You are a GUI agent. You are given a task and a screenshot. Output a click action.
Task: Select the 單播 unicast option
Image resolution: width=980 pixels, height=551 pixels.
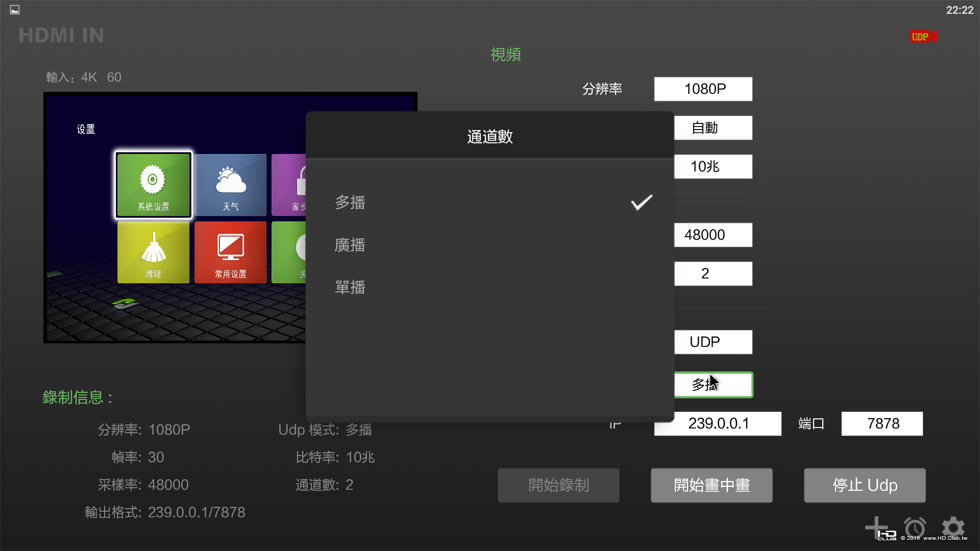tap(489, 287)
